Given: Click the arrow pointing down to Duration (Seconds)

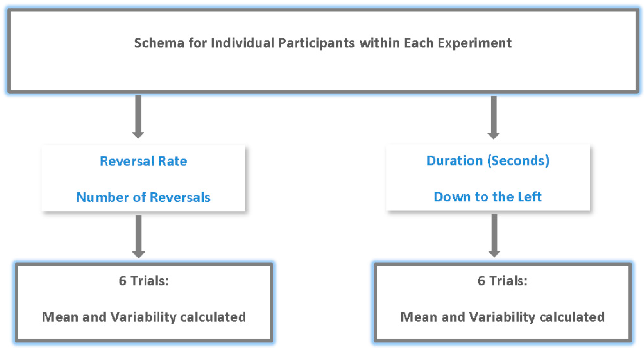Looking at the screenshot, I should click(494, 117).
